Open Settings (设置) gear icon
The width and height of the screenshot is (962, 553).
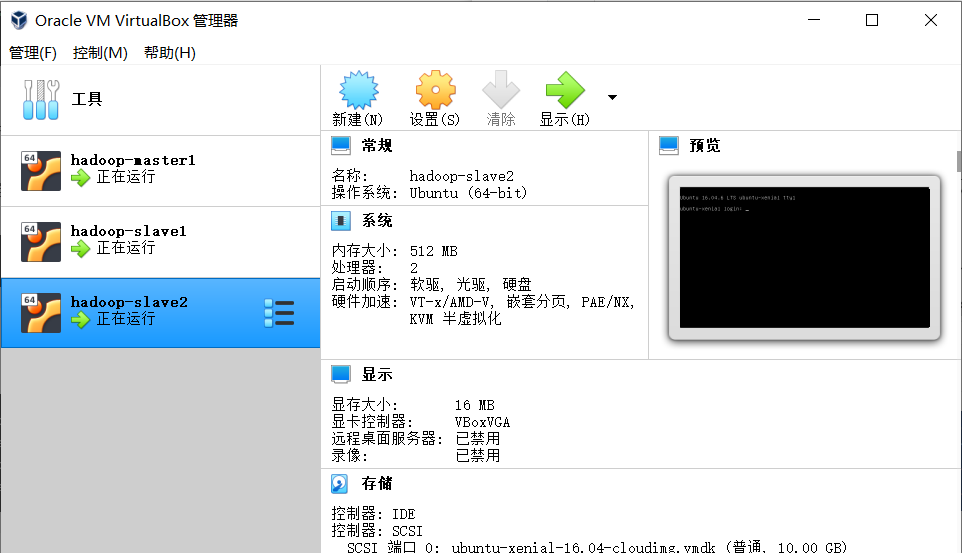point(436,90)
